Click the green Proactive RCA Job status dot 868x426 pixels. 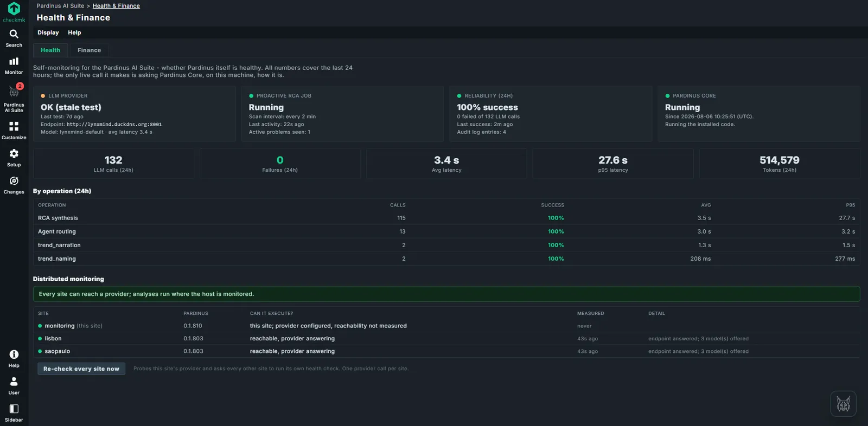pos(251,96)
